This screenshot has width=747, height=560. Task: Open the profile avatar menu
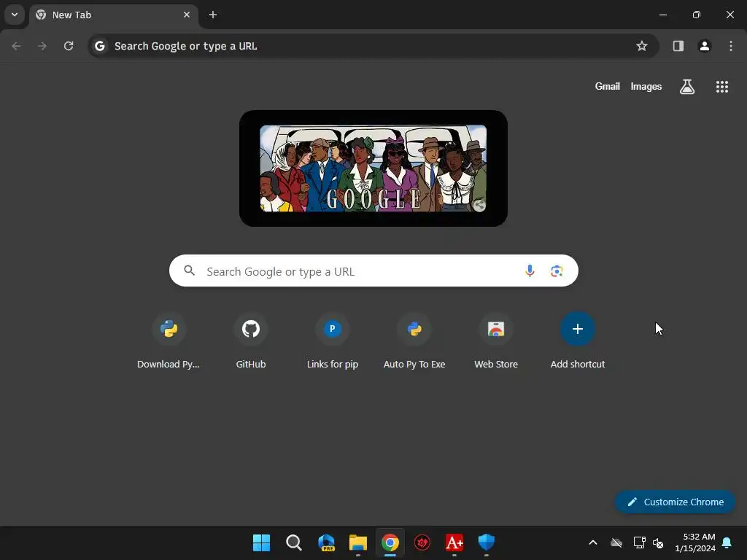(x=705, y=46)
